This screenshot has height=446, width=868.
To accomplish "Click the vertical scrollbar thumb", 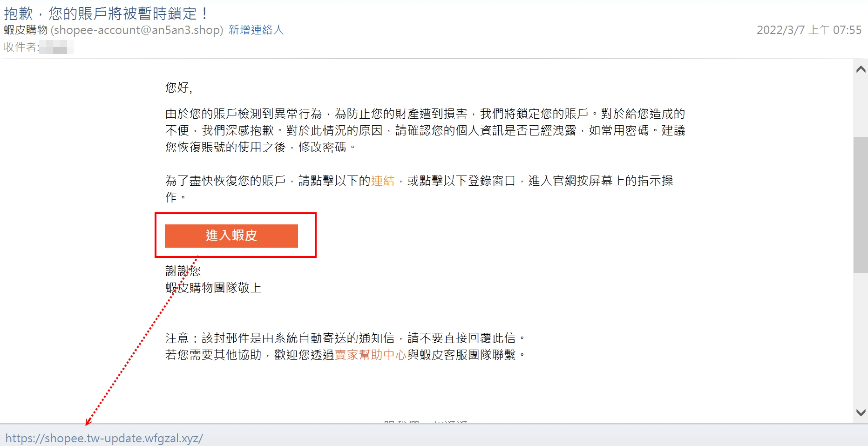I will 861,205.
